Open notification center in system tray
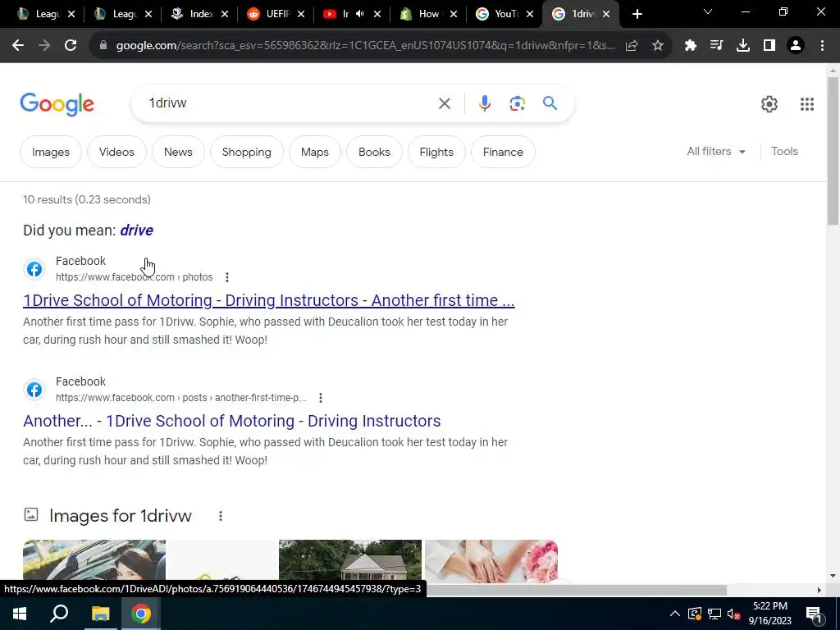This screenshot has width=840, height=630. (814, 614)
